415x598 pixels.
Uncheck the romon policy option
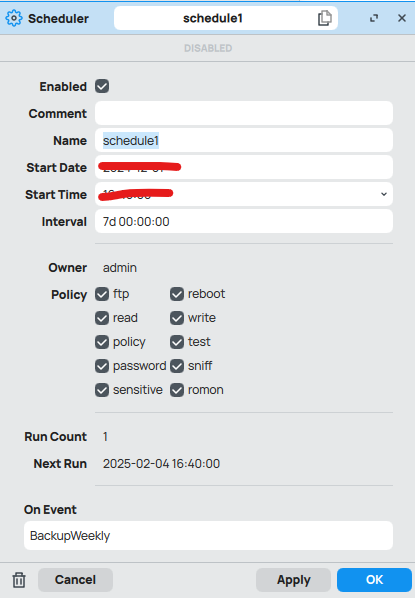177,390
